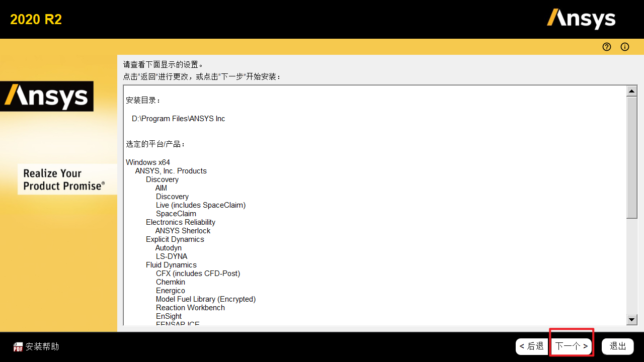Select ANSYS, Inc. Products line
The width and height of the screenshot is (644, 362).
[x=171, y=171]
